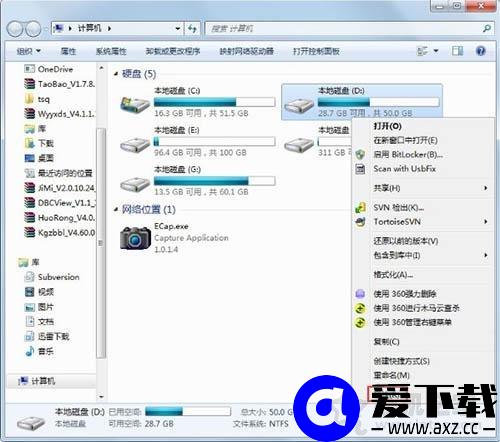Click 属性 toolbar button

click(x=68, y=51)
